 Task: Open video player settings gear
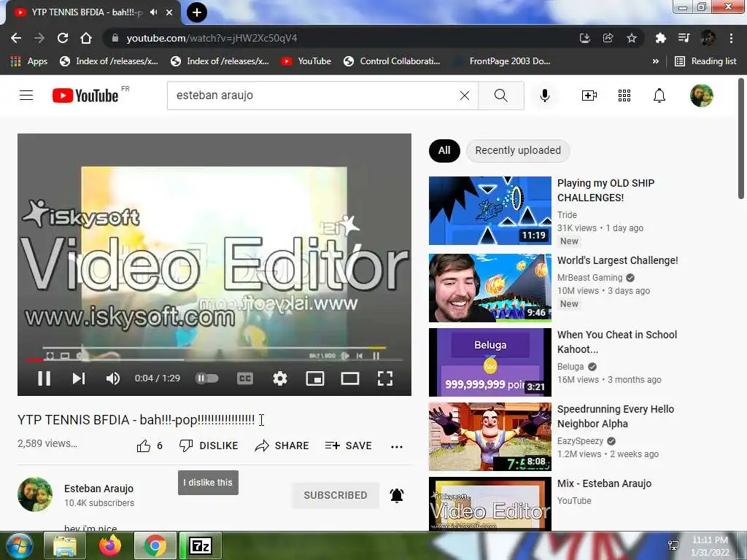coord(280,378)
